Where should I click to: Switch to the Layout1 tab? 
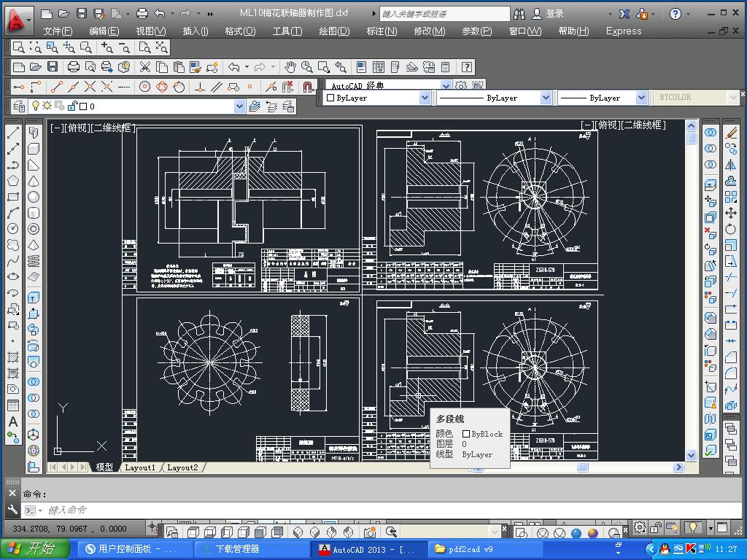point(140,467)
